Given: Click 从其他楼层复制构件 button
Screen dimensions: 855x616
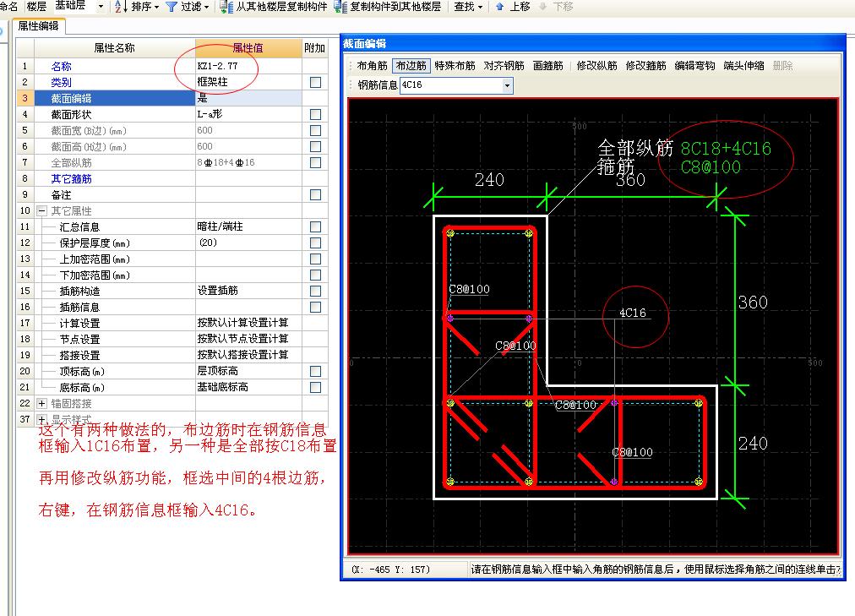Looking at the screenshot, I should point(274,7).
